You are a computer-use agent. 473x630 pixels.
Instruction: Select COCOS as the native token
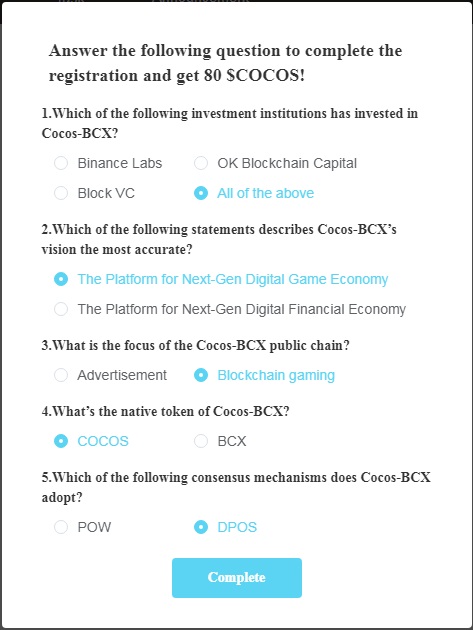point(61,441)
